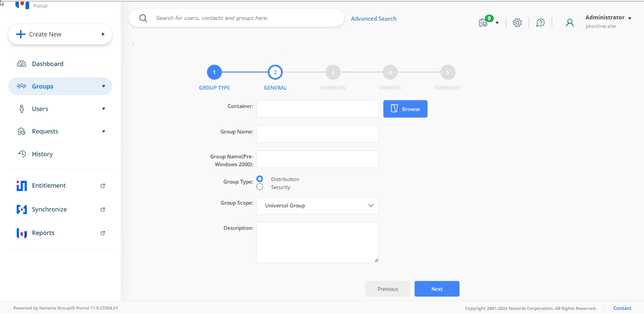
Task: Click the requests inbox icon with badge
Action: click(483, 23)
